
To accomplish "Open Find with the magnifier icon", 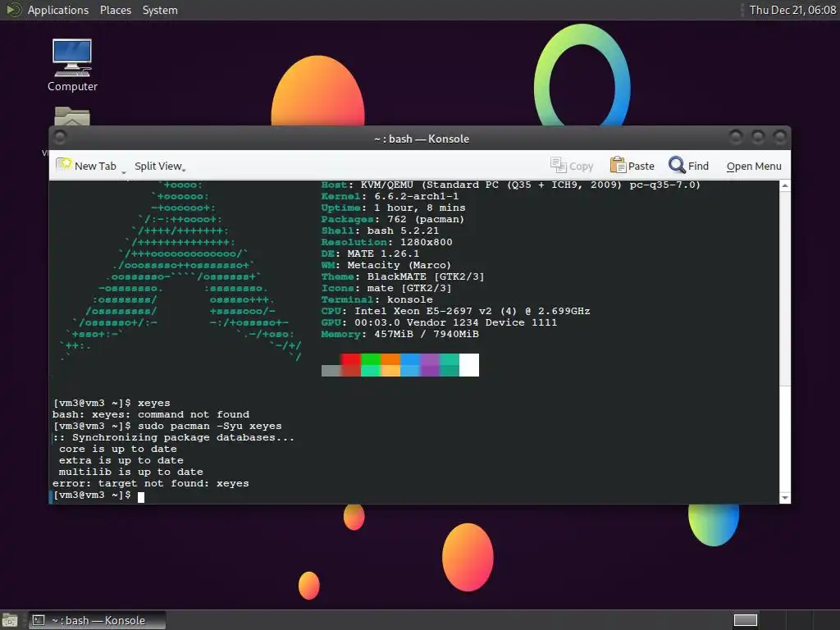I will click(x=677, y=165).
